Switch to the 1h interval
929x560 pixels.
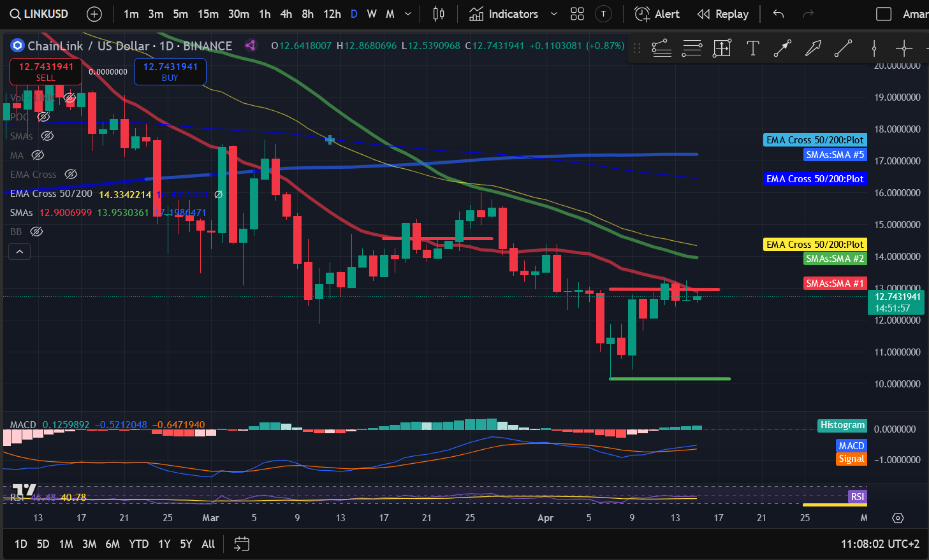pos(265,14)
